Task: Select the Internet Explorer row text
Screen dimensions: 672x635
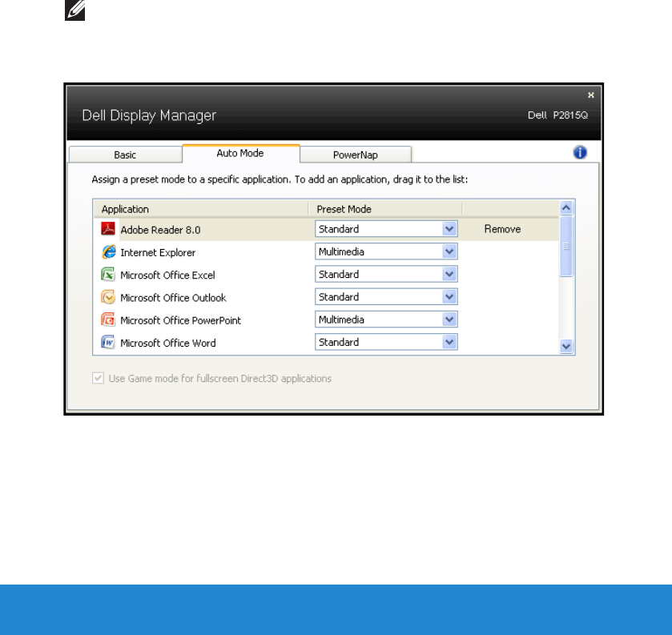Action: click(158, 253)
